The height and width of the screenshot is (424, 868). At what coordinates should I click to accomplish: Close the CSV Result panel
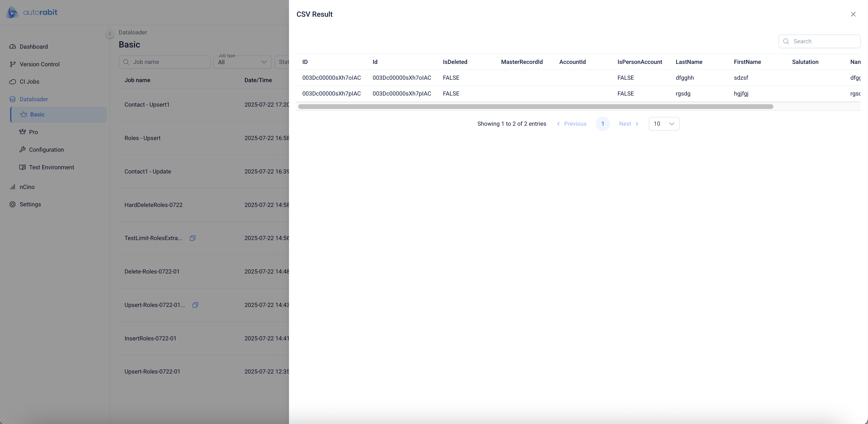(x=853, y=14)
